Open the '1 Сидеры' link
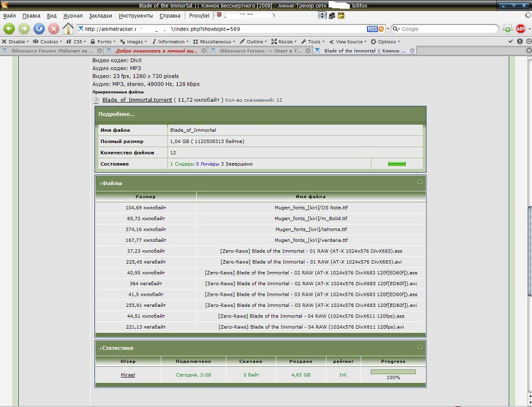The width and height of the screenshot is (532, 407). coord(182,164)
